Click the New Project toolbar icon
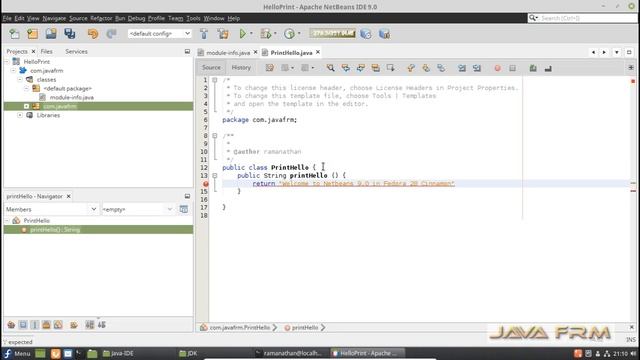 (x=33, y=34)
